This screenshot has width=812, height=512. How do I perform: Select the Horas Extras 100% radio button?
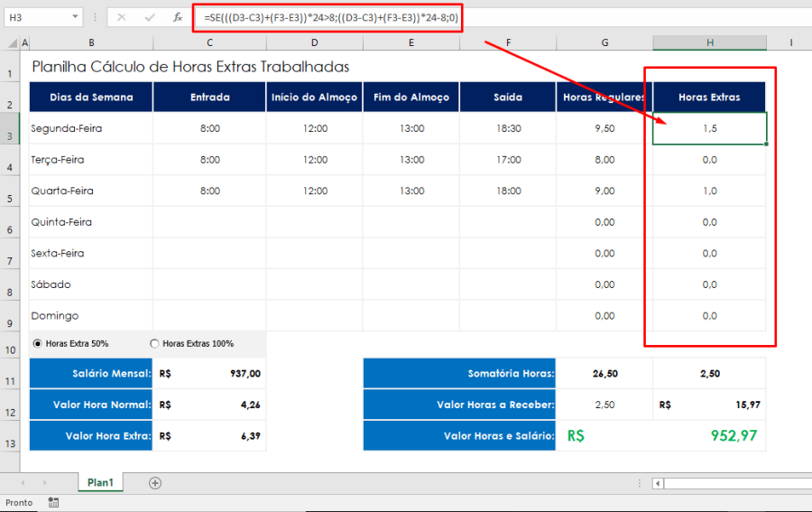click(154, 343)
